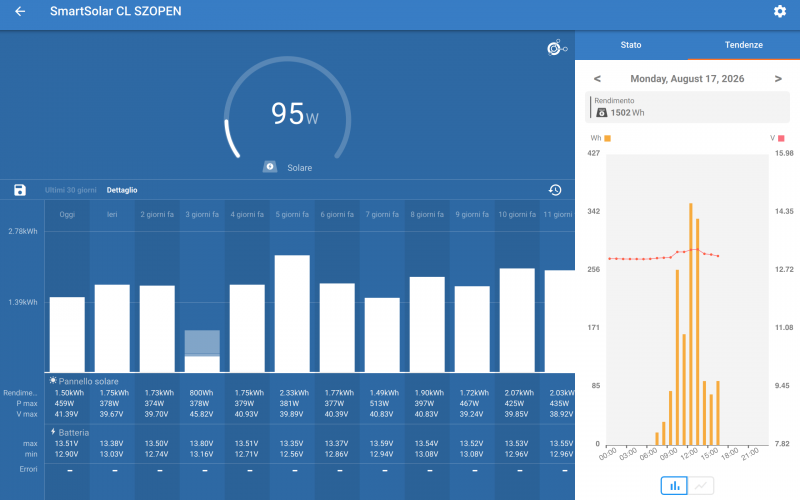Click the Batteria section label
800x500 pixels.
73,433
